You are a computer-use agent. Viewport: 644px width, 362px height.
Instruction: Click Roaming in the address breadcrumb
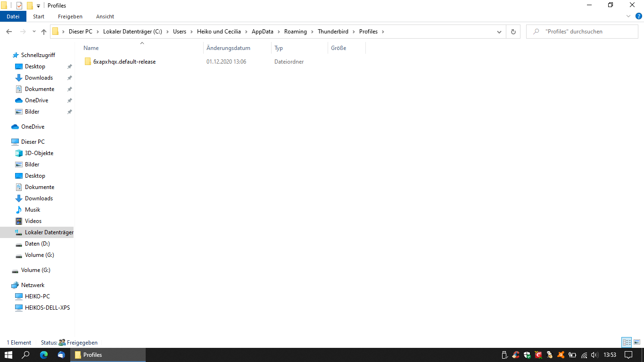coord(296,32)
